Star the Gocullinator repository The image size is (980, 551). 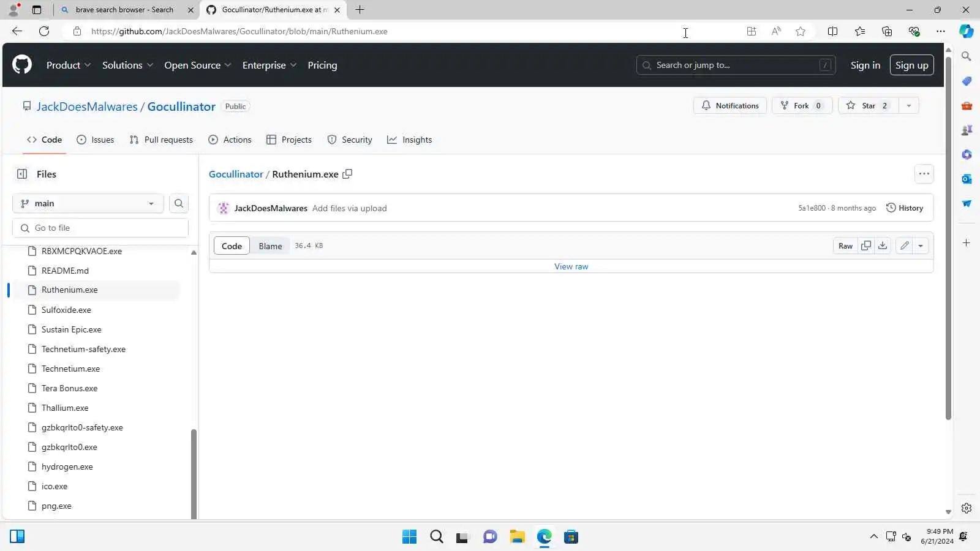[869, 106]
